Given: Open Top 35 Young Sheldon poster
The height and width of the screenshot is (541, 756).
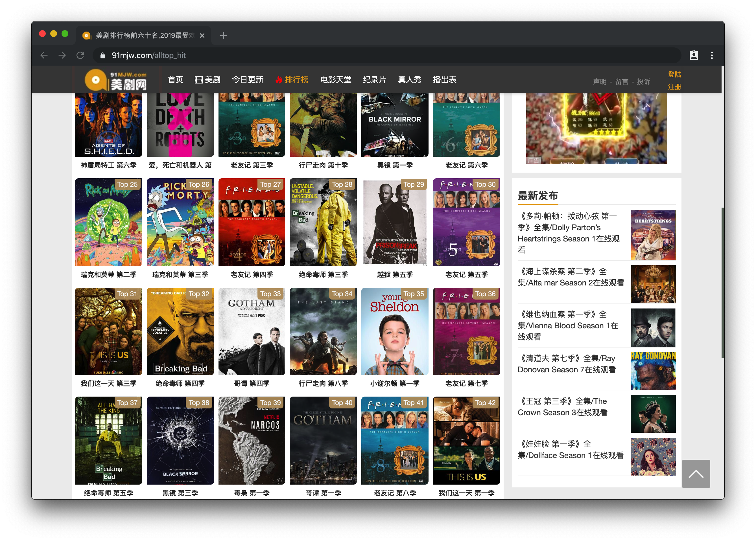Looking at the screenshot, I should pos(395,331).
